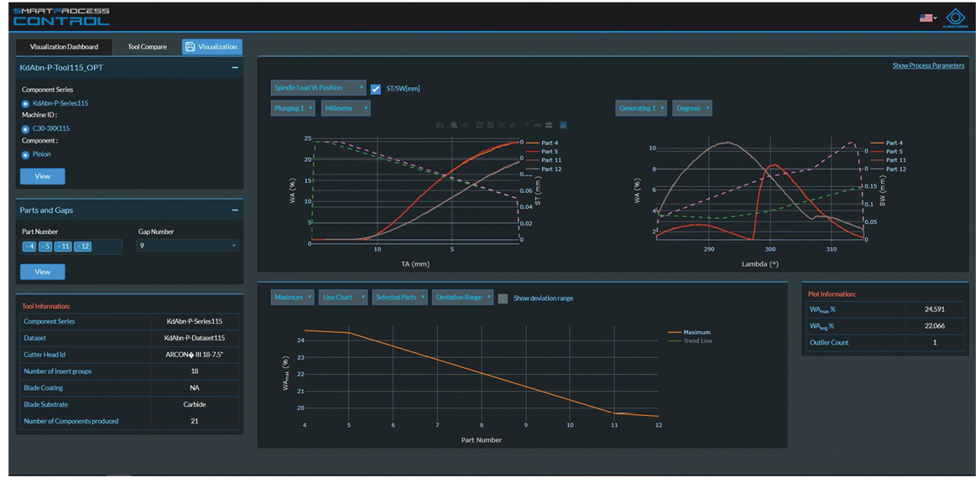Click the camera download-plot icon above plunging chart

click(x=440, y=126)
